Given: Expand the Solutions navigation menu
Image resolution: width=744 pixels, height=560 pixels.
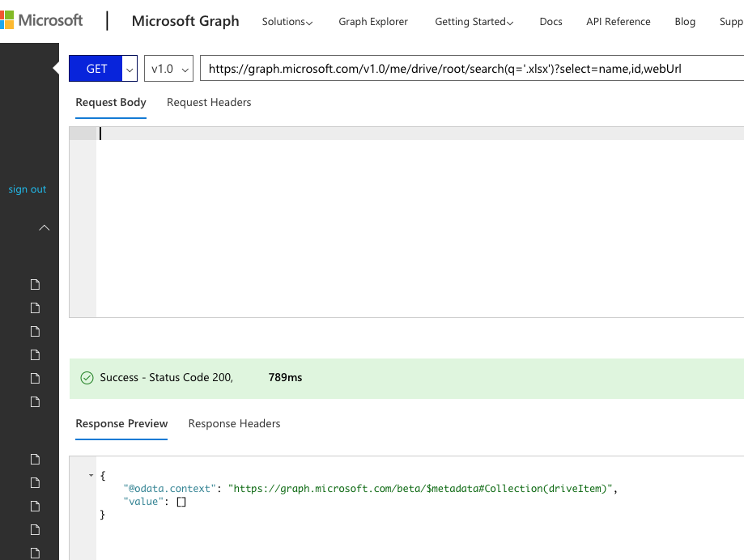Looking at the screenshot, I should tap(287, 22).
